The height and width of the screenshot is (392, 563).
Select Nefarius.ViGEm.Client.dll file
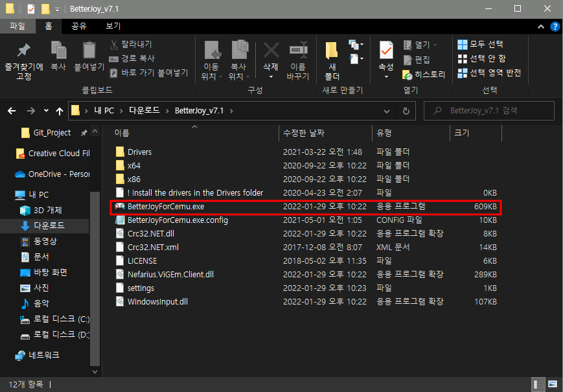pyautogui.click(x=165, y=275)
